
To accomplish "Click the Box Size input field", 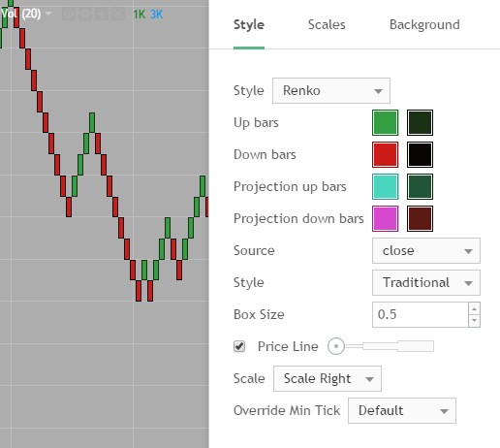I will 421,315.
